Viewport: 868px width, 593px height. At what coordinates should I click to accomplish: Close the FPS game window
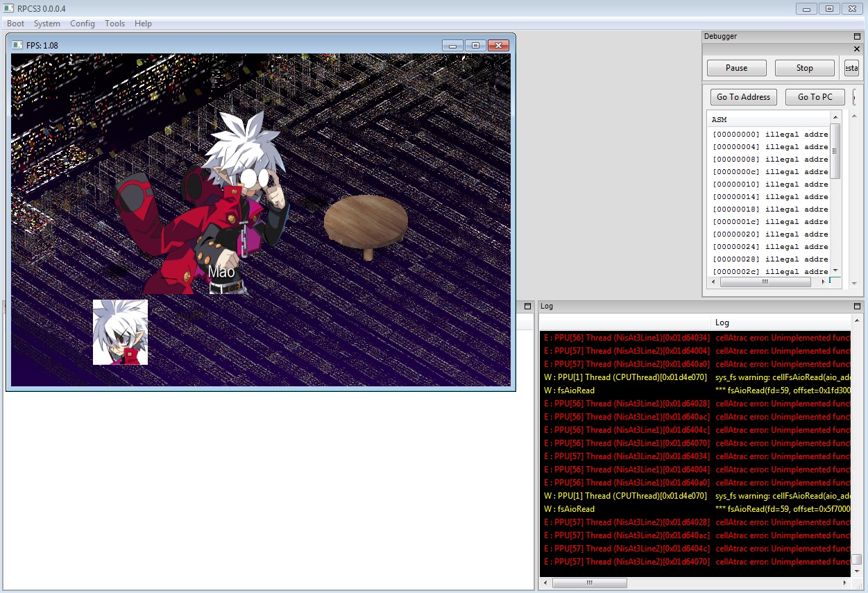click(x=498, y=46)
